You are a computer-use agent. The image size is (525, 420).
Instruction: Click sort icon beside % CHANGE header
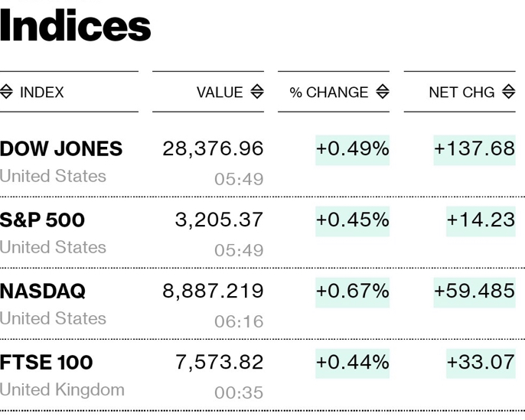[383, 92]
